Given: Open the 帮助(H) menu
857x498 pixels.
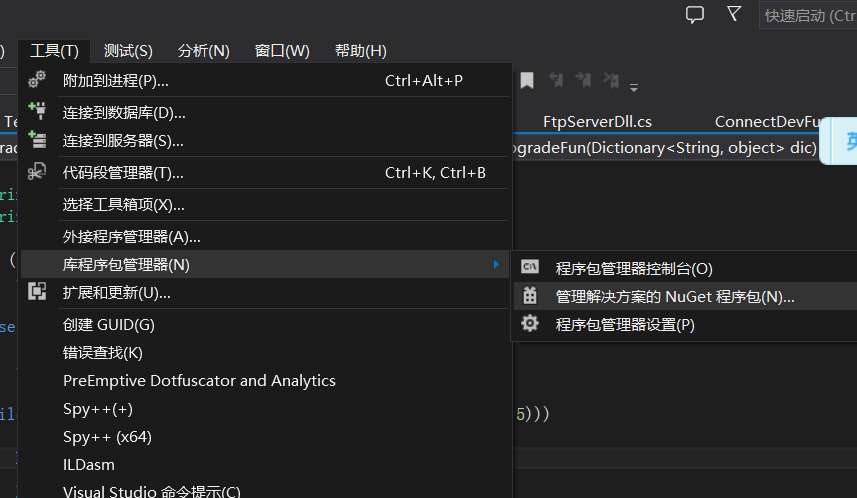Looking at the screenshot, I should coord(361,51).
